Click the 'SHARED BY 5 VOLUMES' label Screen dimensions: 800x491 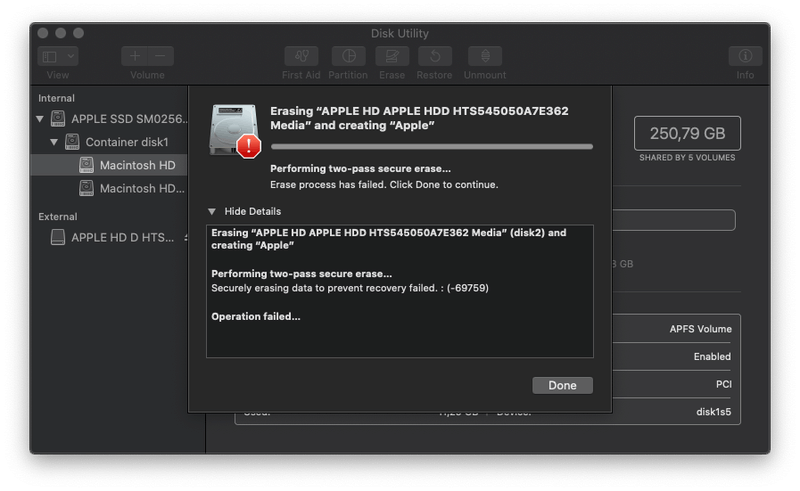pyautogui.click(x=687, y=158)
